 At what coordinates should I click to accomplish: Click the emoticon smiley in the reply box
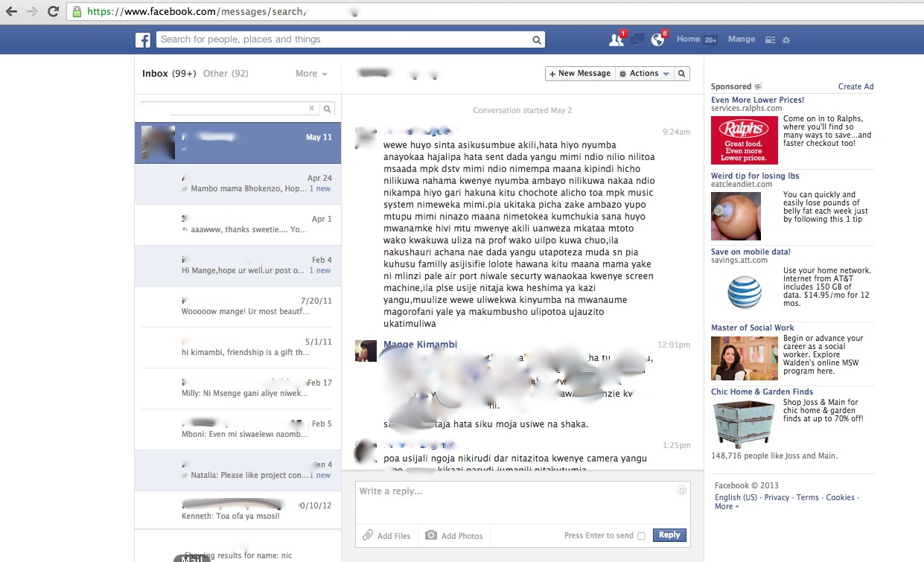[682, 491]
